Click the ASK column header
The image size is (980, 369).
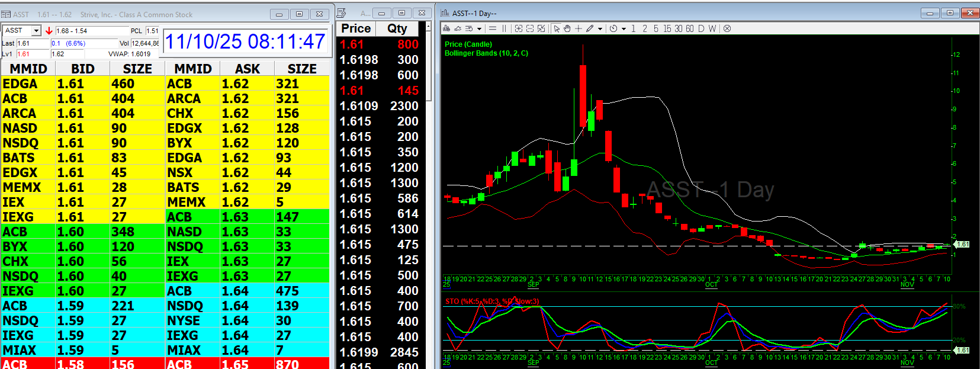(248, 69)
